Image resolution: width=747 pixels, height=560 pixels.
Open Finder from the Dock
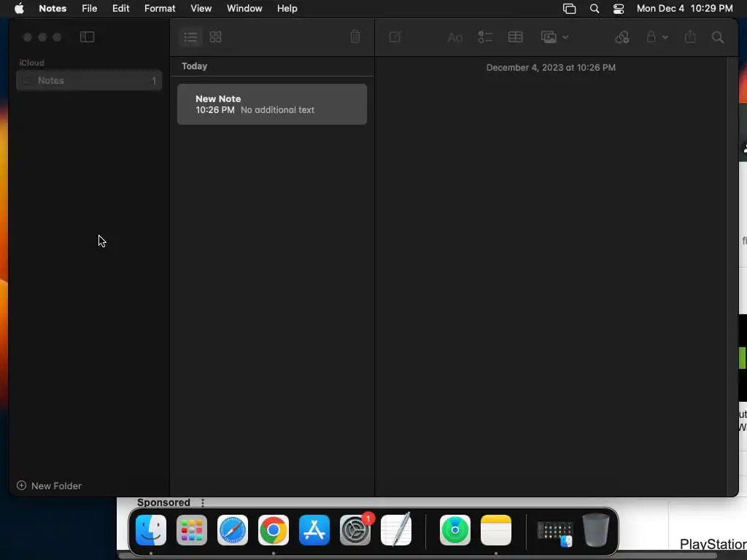151,530
